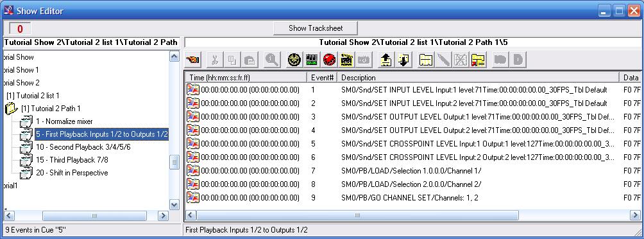Screen dimensions: 644x239
Task: Click the Event# column header
Action: (322, 77)
